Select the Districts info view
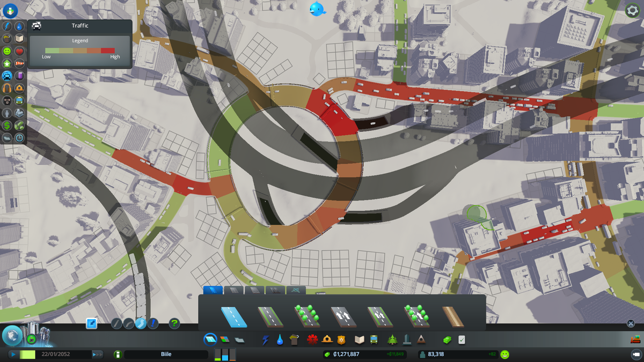This screenshot has width=644, height=362. coord(7,137)
